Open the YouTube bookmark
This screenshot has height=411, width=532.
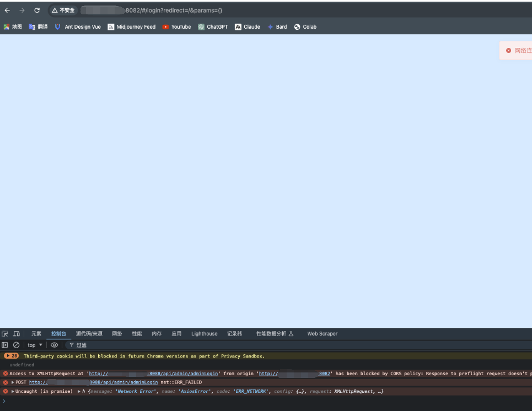coord(176,27)
